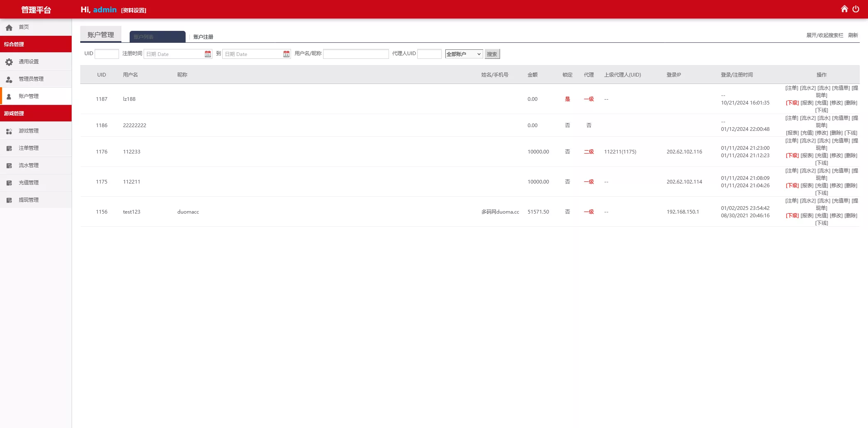Click the power logout icon

[x=856, y=9]
